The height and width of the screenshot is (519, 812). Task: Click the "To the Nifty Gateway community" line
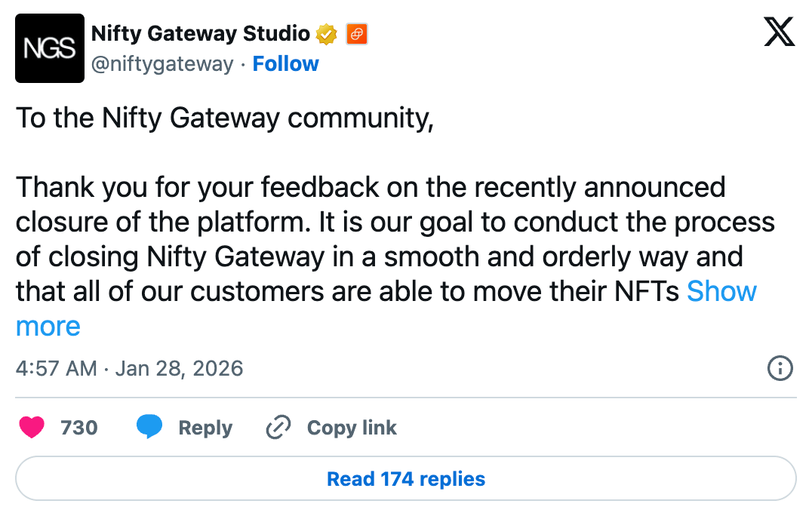pyautogui.click(x=224, y=118)
